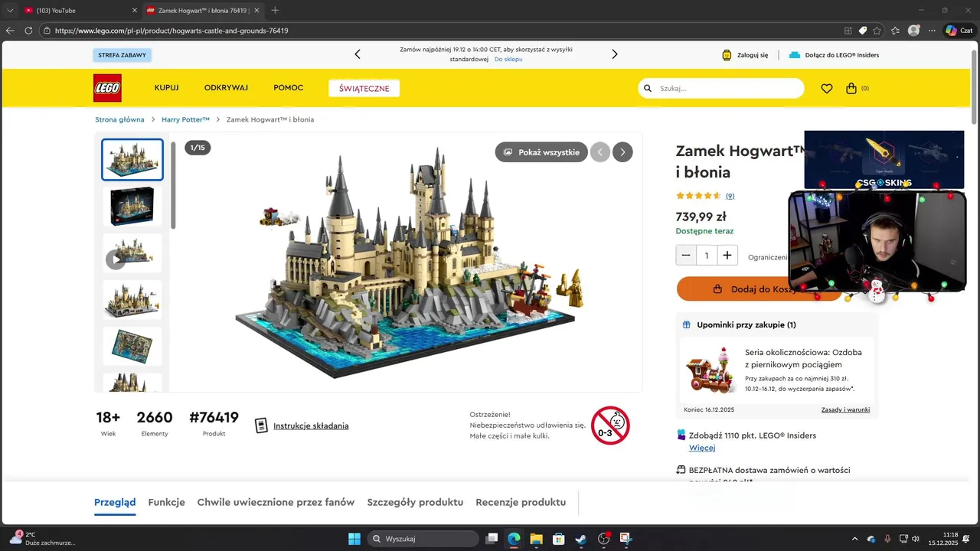The height and width of the screenshot is (551, 980).
Task: Refresh the page with reload icon
Action: [28, 31]
